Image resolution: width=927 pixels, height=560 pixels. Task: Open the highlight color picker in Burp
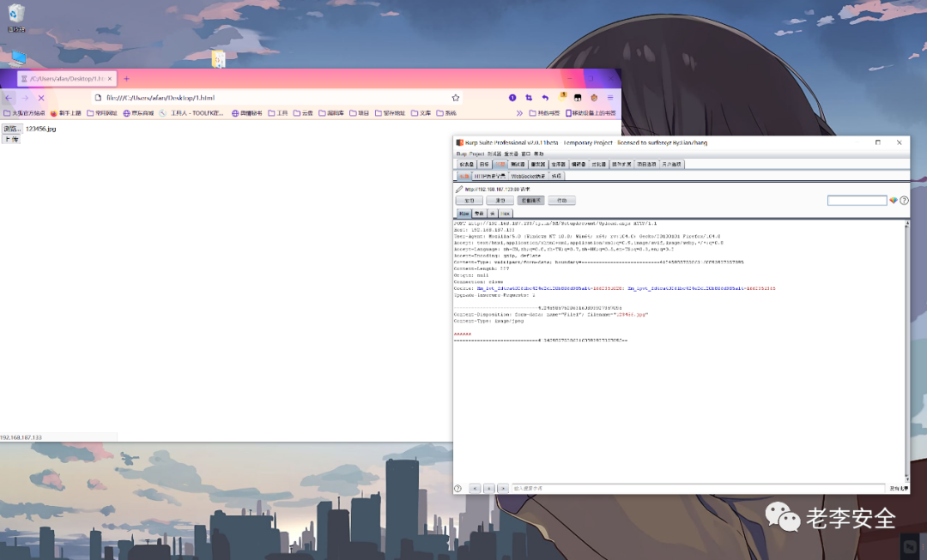894,201
